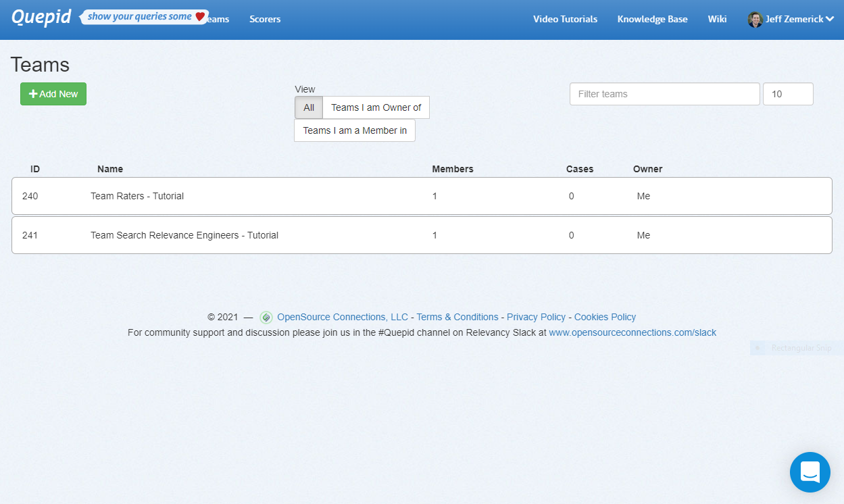This screenshot has height=504, width=844.
Task: Click Jeff Zemerick's profile avatar
Action: point(755,20)
